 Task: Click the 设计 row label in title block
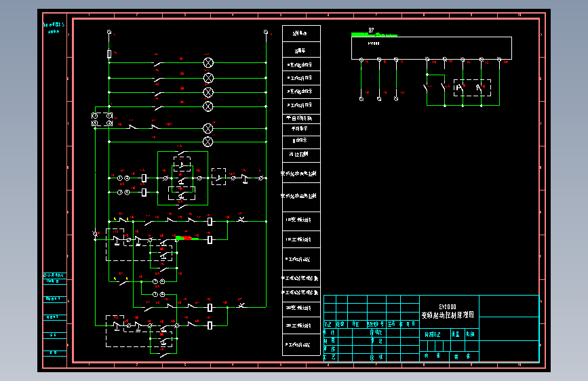(x=329, y=333)
